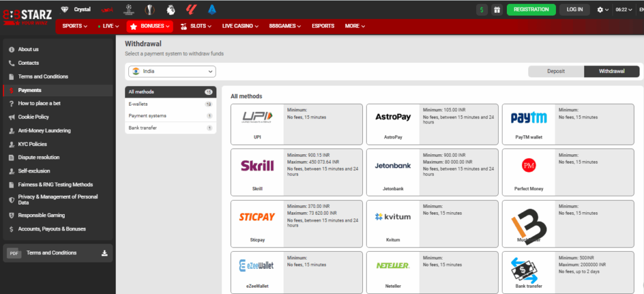Open How to place a bet
Viewport: 644px width, 294px height.
coord(58,104)
